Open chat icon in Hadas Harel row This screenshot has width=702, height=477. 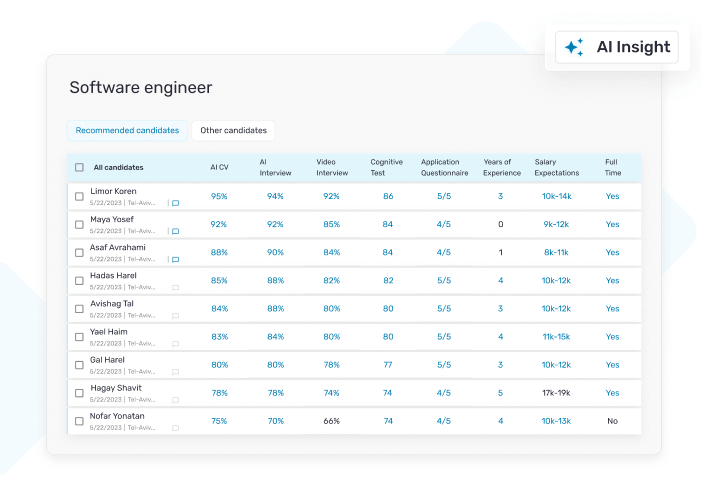click(176, 288)
